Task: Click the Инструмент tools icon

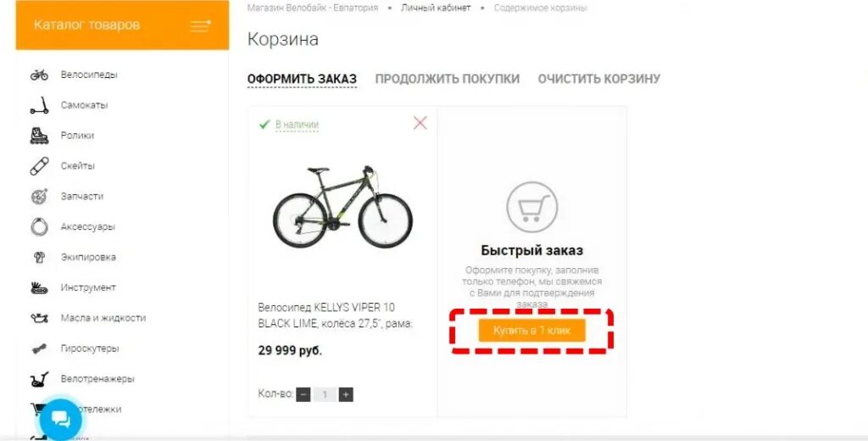Action: (39, 287)
